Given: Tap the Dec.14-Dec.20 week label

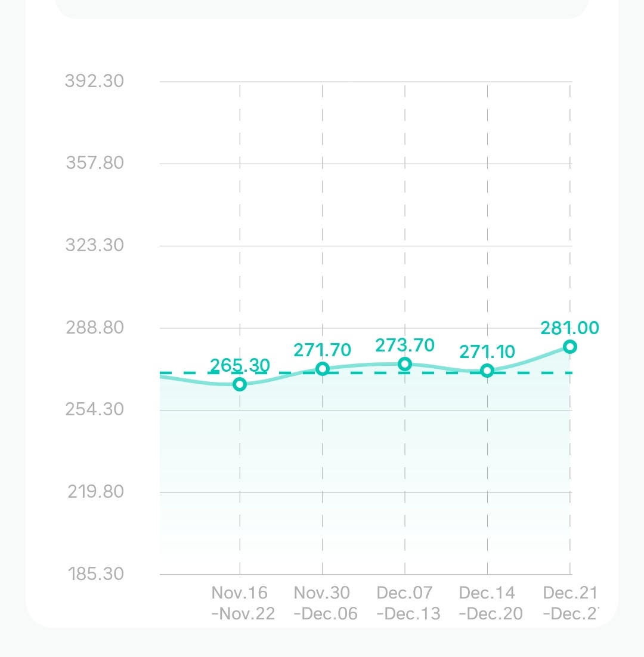Looking at the screenshot, I should click(x=490, y=603).
